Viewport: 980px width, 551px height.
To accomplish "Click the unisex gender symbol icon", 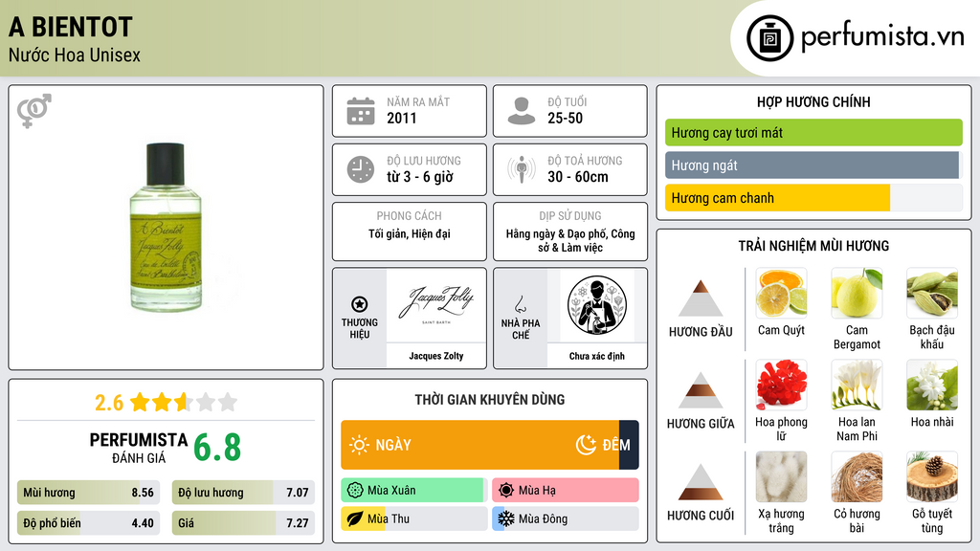I will pos(34,111).
